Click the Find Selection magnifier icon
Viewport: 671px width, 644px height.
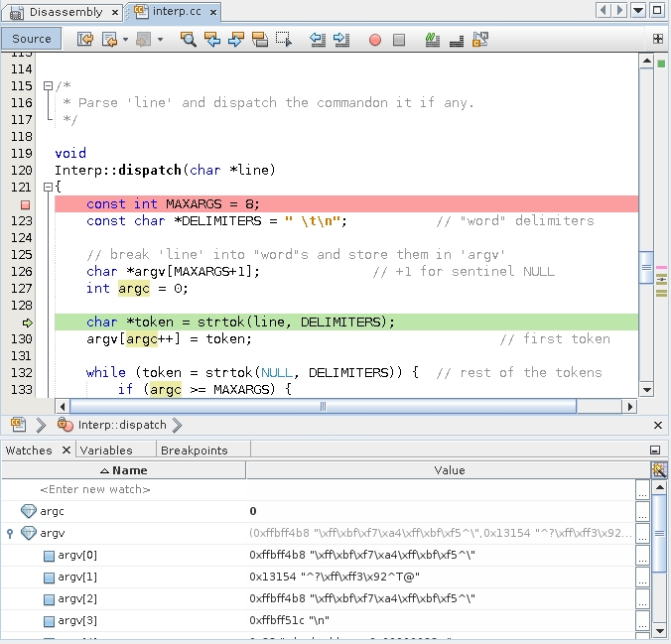click(189, 40)
